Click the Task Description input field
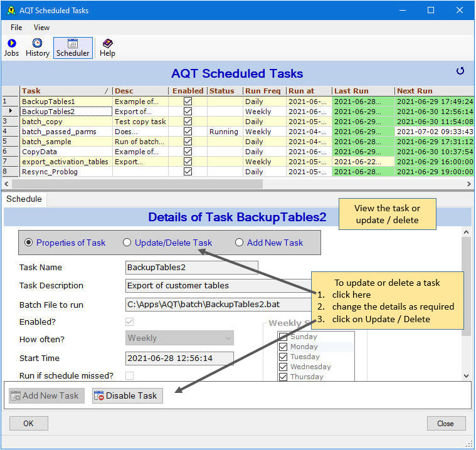The image size is (476, 450). (x=219, y=286)
